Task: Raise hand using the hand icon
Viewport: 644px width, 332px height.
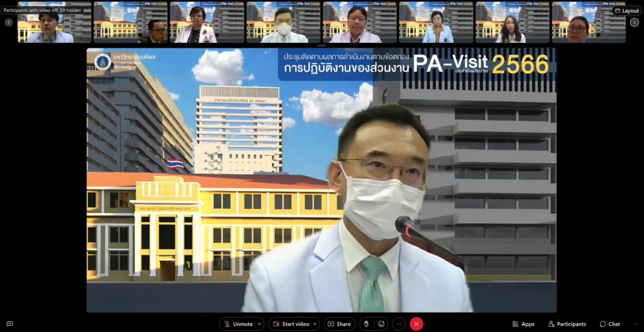Action: point(367,324)
